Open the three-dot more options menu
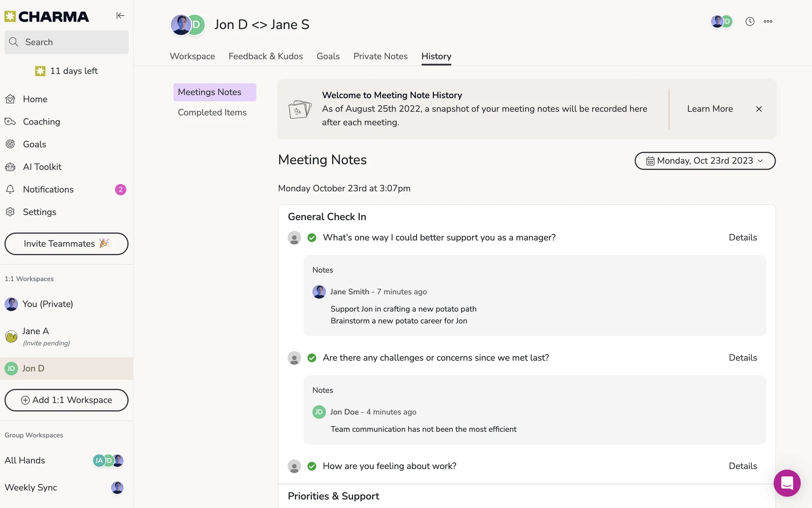This screenshot has width=812, height=508. coord(768,22)
